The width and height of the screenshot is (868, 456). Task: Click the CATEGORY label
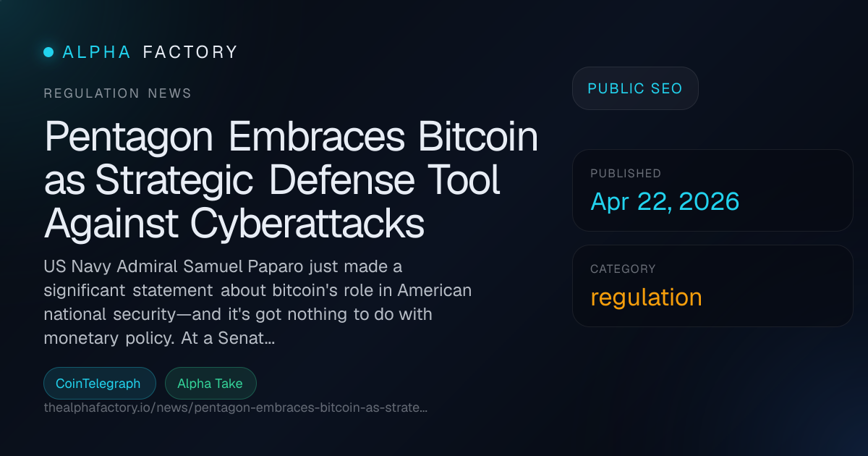pos(622,269)
